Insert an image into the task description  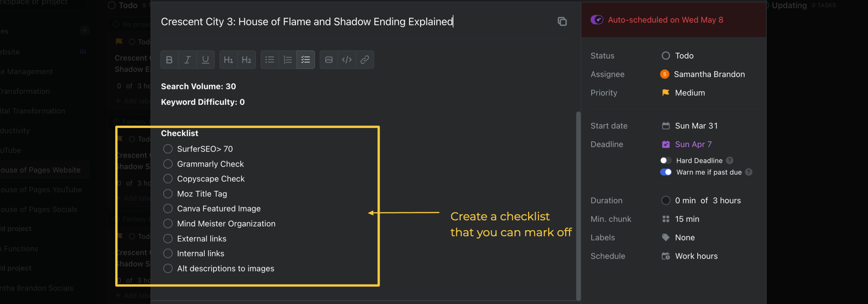329,60
